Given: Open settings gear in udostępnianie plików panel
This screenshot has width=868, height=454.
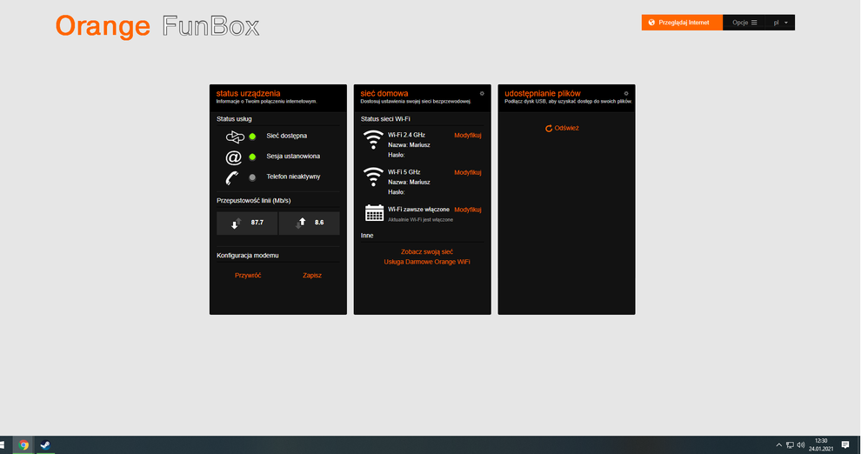Looking at the screenshot, I should (626, 93).
